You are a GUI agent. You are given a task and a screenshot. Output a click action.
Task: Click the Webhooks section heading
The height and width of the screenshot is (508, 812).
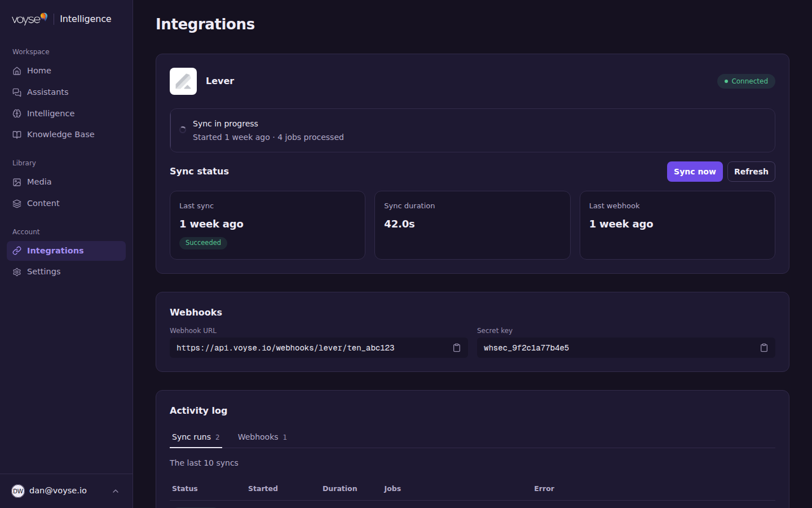coord(196,313)
